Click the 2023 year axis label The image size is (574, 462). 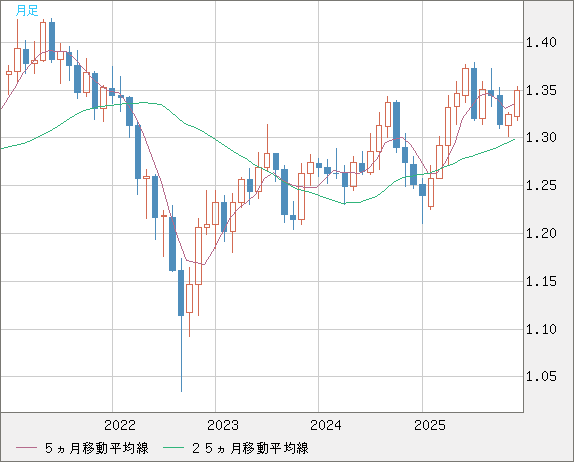[x=223, y=425]
